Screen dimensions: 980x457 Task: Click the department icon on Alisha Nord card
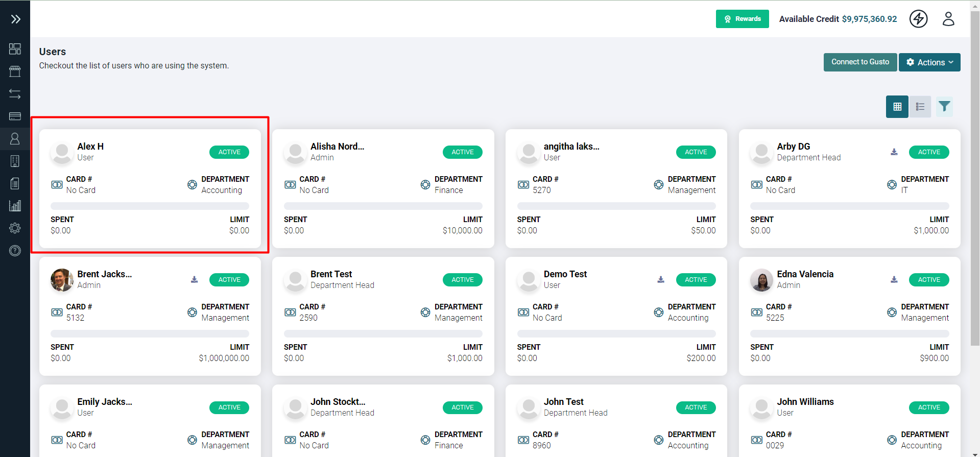425,184
